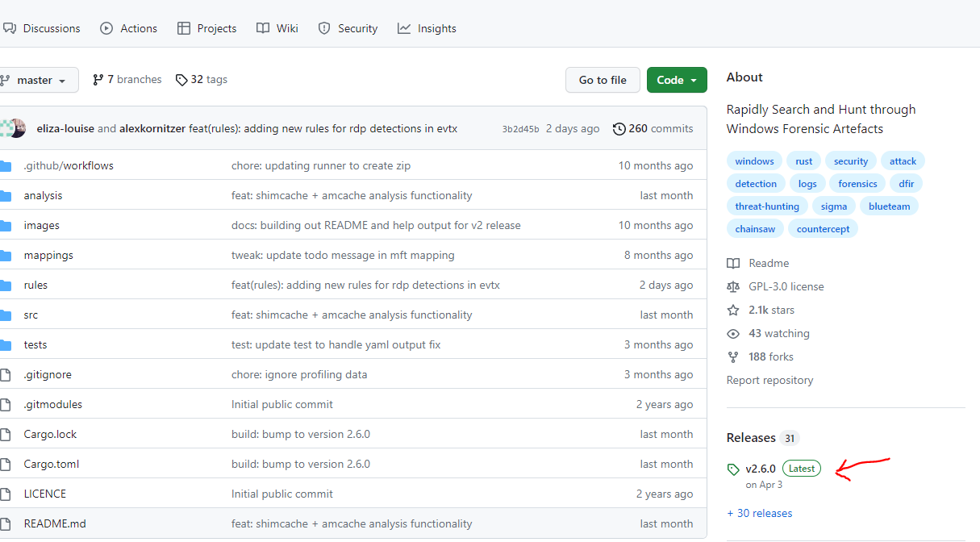Open the images folder
This screenshot has width=980, height=542.
click(x=41, y=225)
